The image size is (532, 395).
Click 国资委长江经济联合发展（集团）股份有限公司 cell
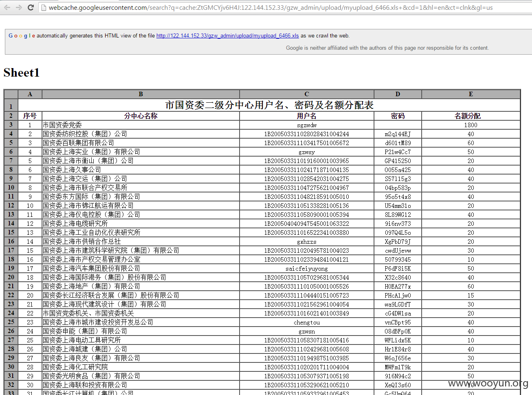(141, 295)
